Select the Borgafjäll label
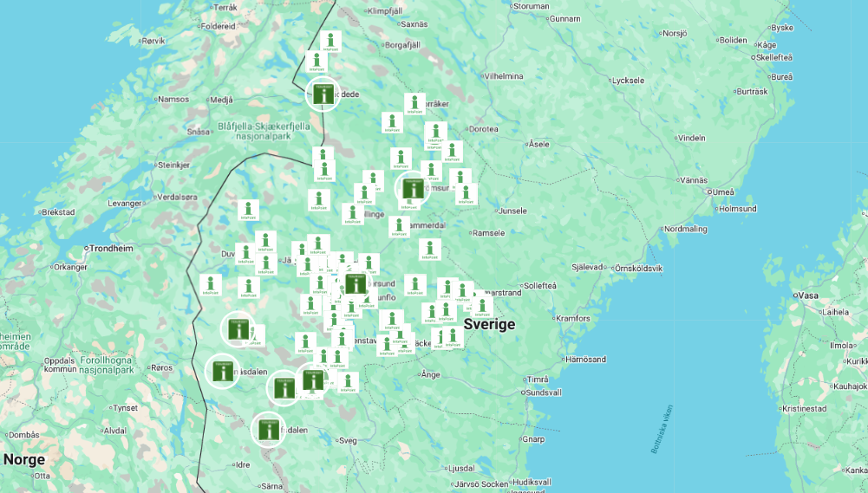Image resolution: width=868 pixels, height=493 pixels. pos(402,45)
